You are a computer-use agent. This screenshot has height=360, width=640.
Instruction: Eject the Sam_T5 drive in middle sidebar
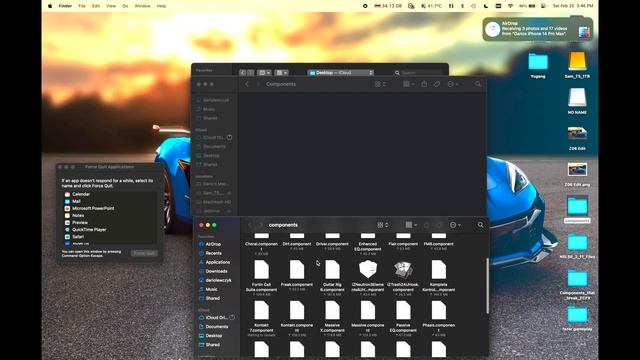click(x=229, y=193)
